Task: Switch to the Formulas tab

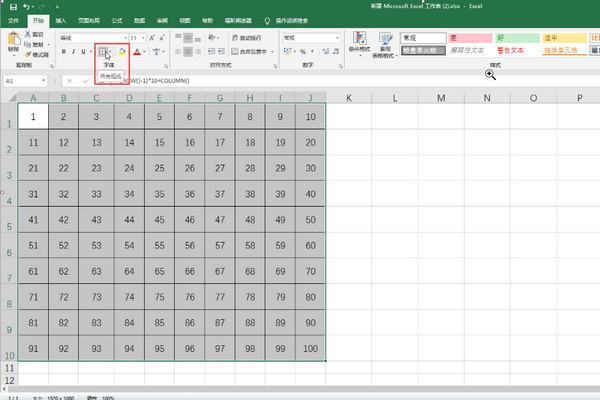Action: click(117, 21)
